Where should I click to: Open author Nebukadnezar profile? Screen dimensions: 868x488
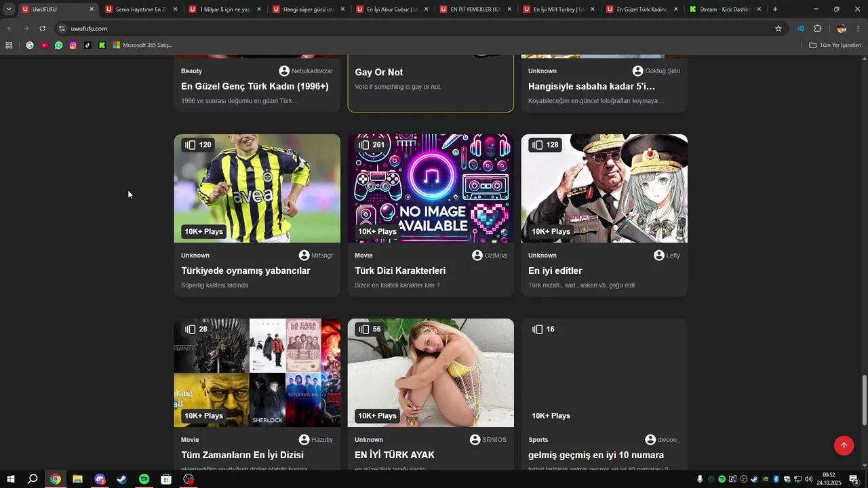[306, 71]
